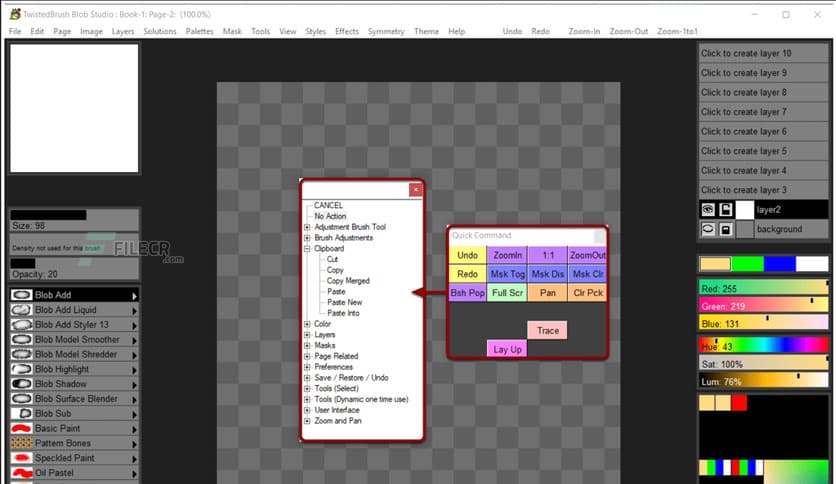
Task: Expand Adjustment Brush Tool tree node
Action: click(307, 227)
